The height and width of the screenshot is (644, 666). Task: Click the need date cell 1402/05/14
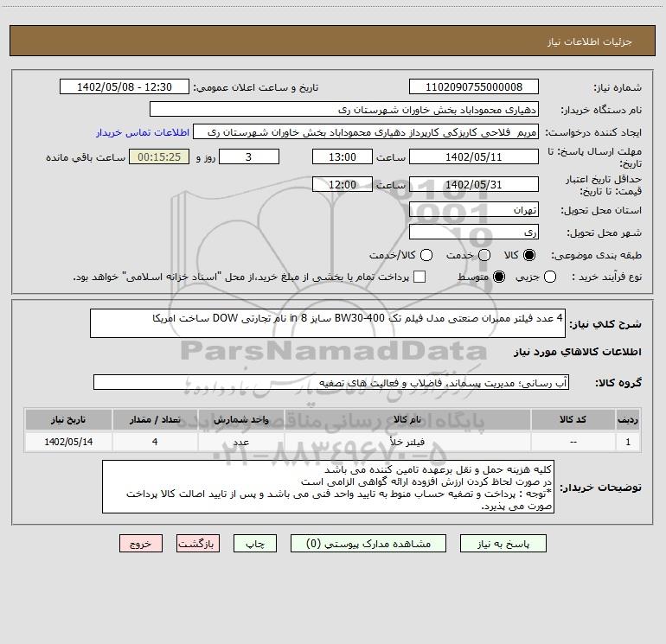pyautogui.click(x=68, y=442)
